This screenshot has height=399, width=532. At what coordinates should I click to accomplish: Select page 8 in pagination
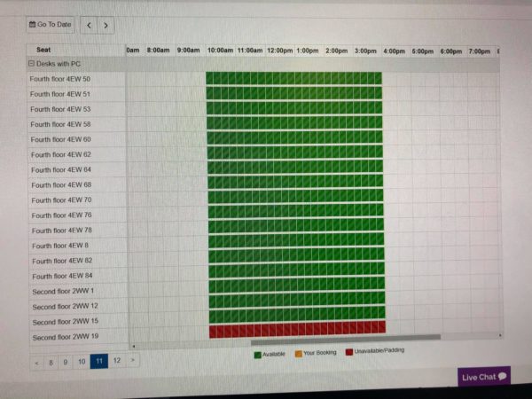(x=51, y=363)
